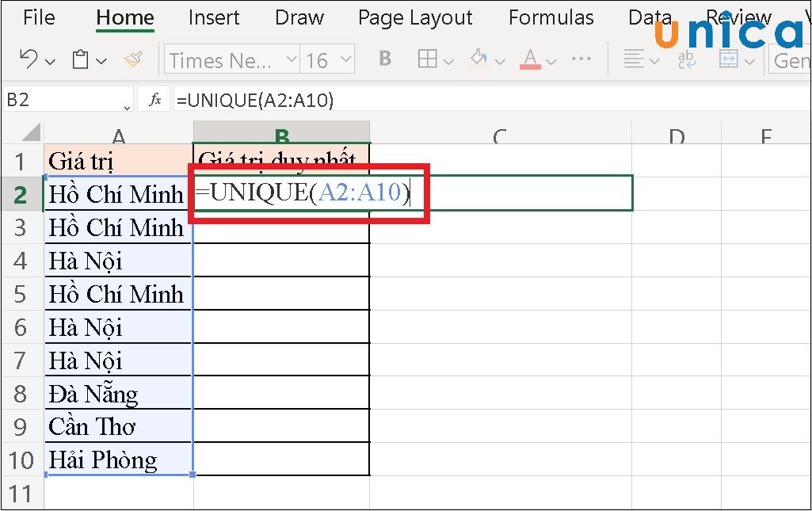This screenshot has width=812, height=511.
Task: Click cell A3 'Hồ Chí Minh'
Action: (x=119, y=227)
